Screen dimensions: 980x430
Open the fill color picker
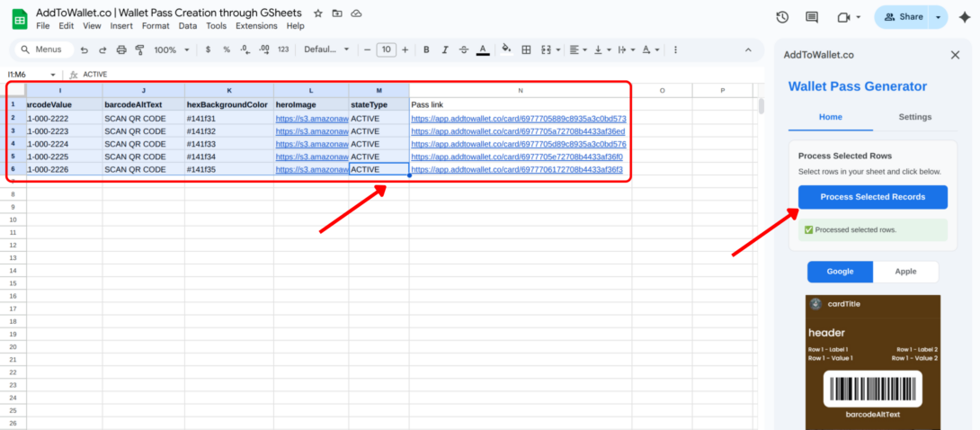tap(507, 50)
